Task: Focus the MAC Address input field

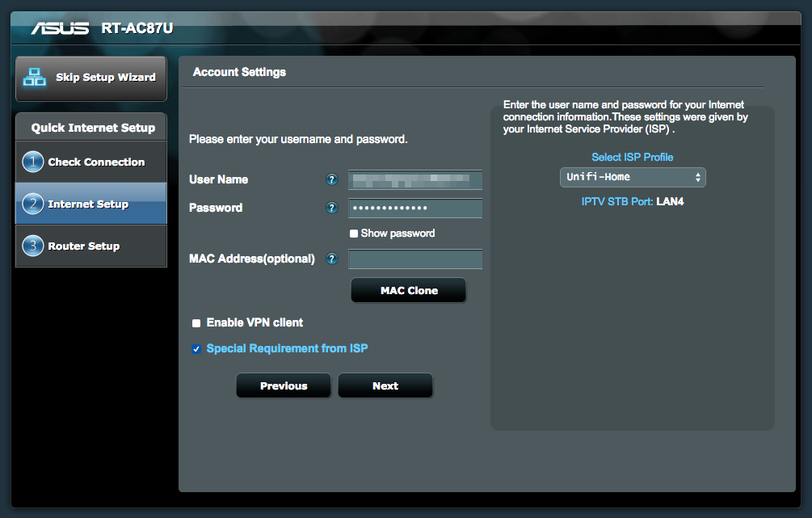Action: click(415, 259)
